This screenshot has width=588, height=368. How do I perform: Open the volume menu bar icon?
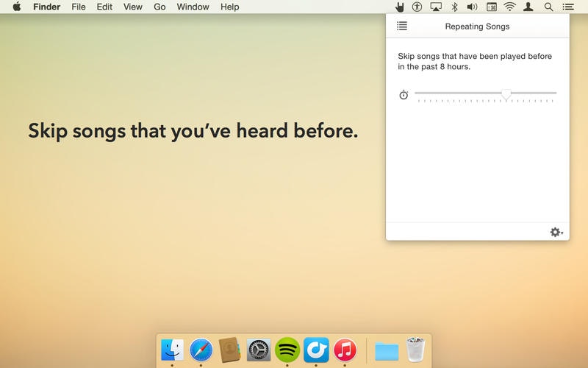(472, 7)
